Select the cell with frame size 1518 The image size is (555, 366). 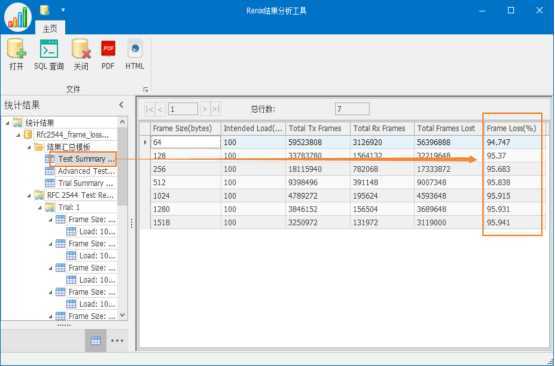tap(186, 223)
